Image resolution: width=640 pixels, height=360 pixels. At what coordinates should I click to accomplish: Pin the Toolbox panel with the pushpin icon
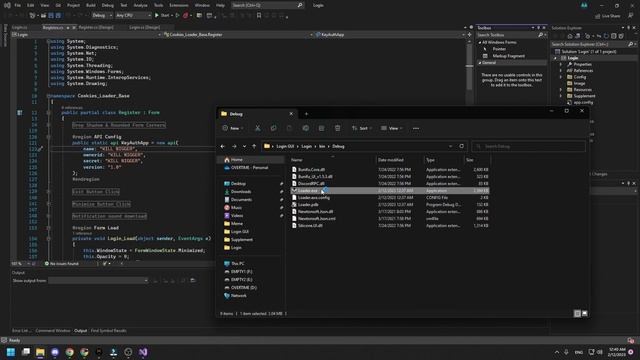(x=538, y=28)
